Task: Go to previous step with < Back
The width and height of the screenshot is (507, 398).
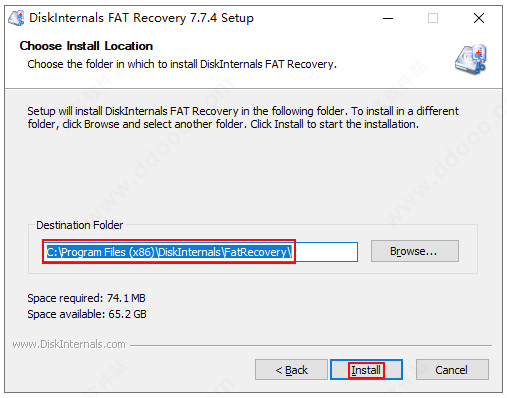Action: pos(291,370)
